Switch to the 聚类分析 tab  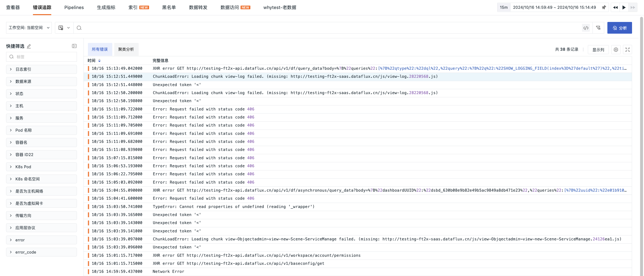[126, 49]
